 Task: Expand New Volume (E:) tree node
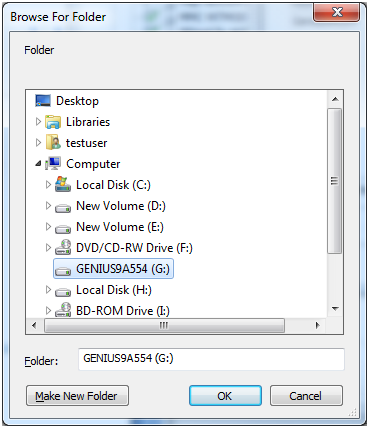48,227
